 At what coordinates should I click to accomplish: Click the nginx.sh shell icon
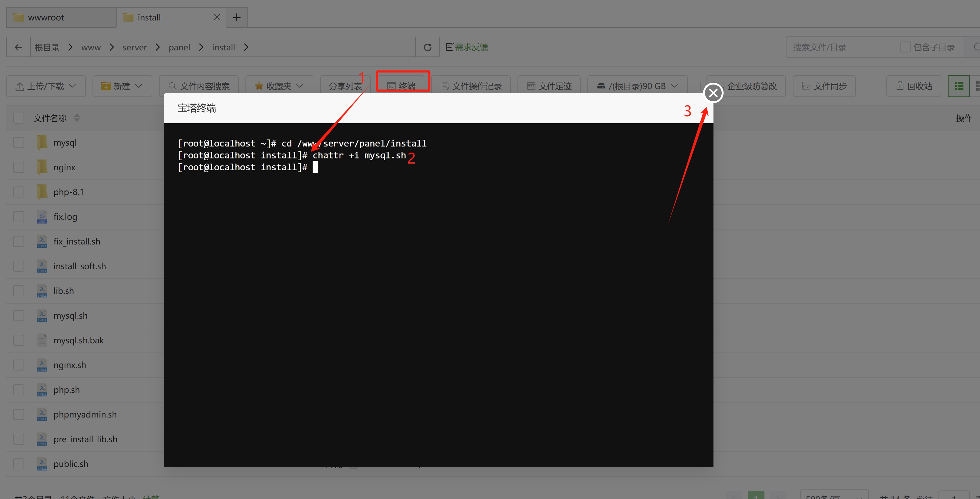click(42, 365)
